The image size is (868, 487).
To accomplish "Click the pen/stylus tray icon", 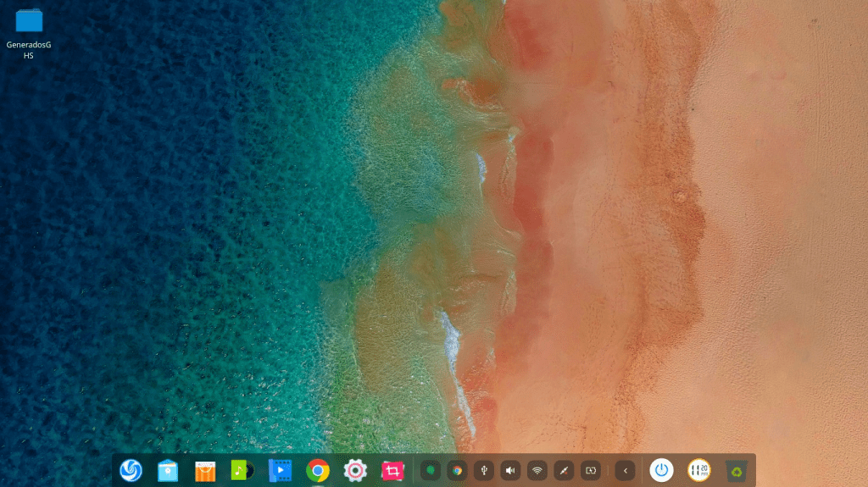I will click(x=563, y=470).
